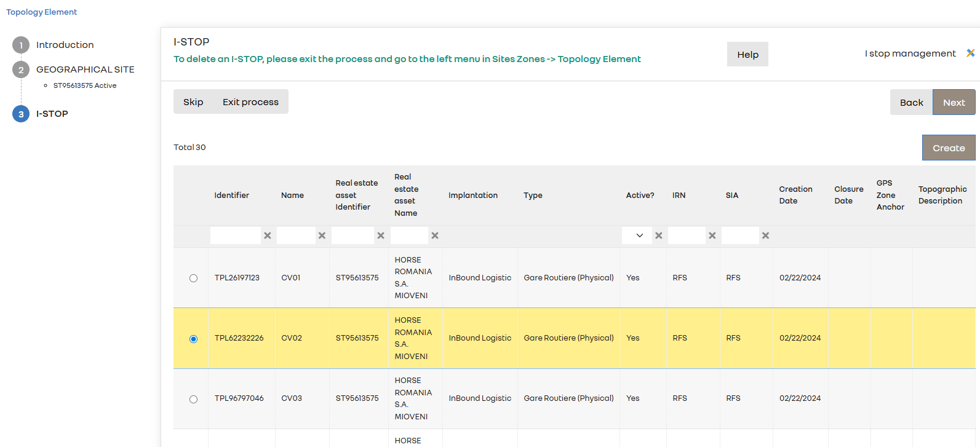Open the Topology Element breadcrumb link

pyautogui.click(x=42, y=12)
